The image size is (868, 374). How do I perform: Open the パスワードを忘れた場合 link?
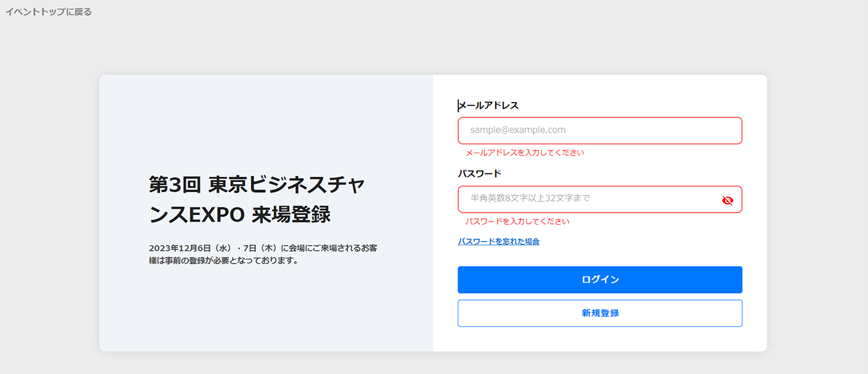[498, 241]
